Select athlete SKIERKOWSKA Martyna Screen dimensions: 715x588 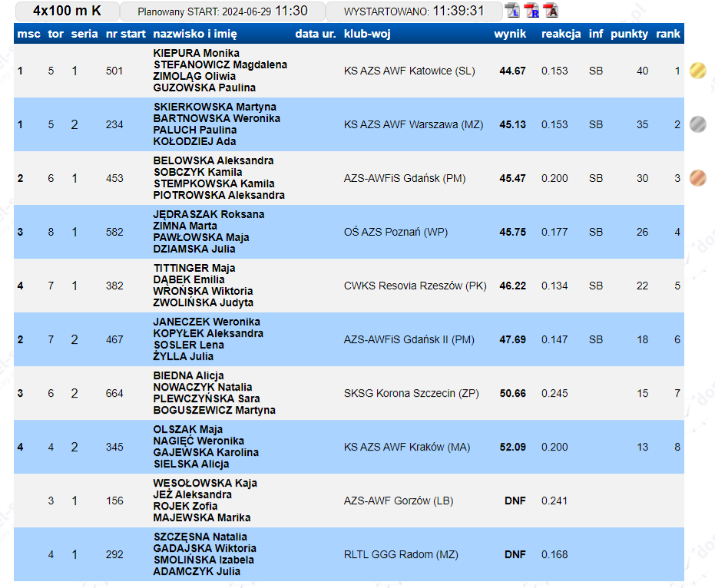pos(215,107)
